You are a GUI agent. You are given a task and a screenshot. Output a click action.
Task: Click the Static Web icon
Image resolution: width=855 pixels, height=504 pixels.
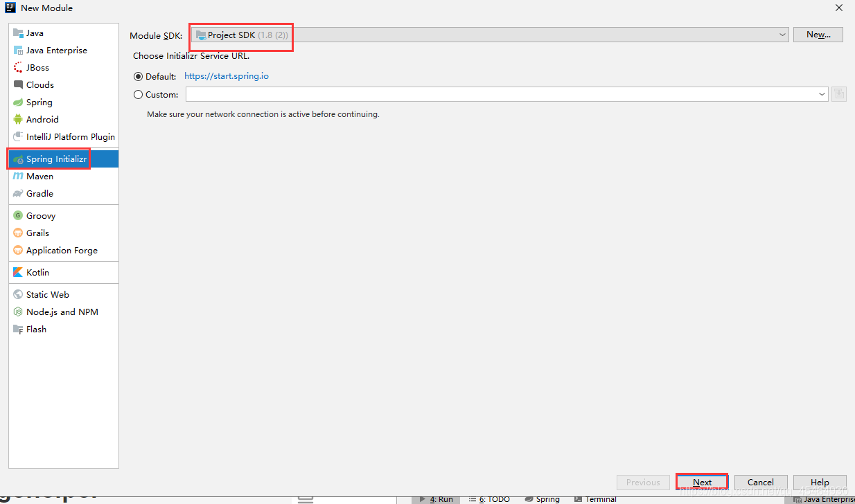tap(18, 295)
